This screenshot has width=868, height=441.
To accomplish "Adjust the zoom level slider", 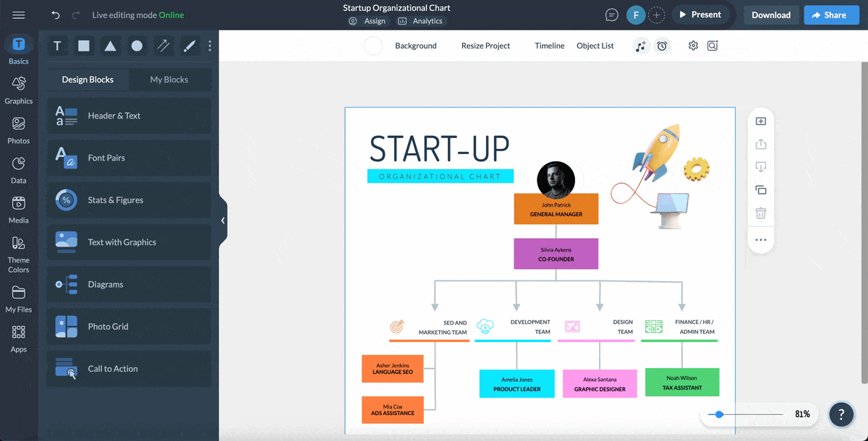I will pyautogui.click(x=718, y=414).
